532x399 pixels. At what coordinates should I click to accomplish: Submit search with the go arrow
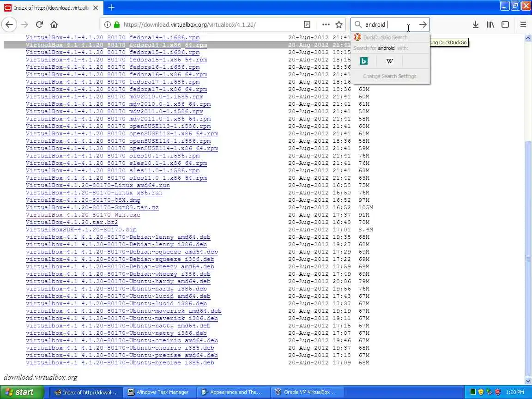pos(423,24)
